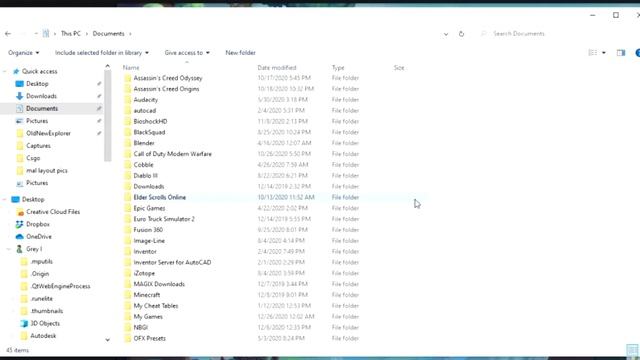The height and width of the screenshot is (360, 640).
Task: Select the Autodesk folder in the tree
Action: [x=43, y=336]
